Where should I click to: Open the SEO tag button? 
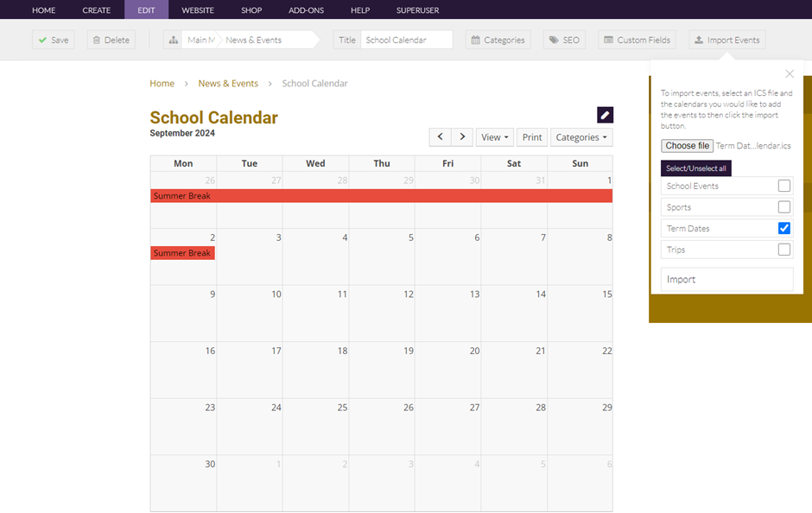(564, 40)
